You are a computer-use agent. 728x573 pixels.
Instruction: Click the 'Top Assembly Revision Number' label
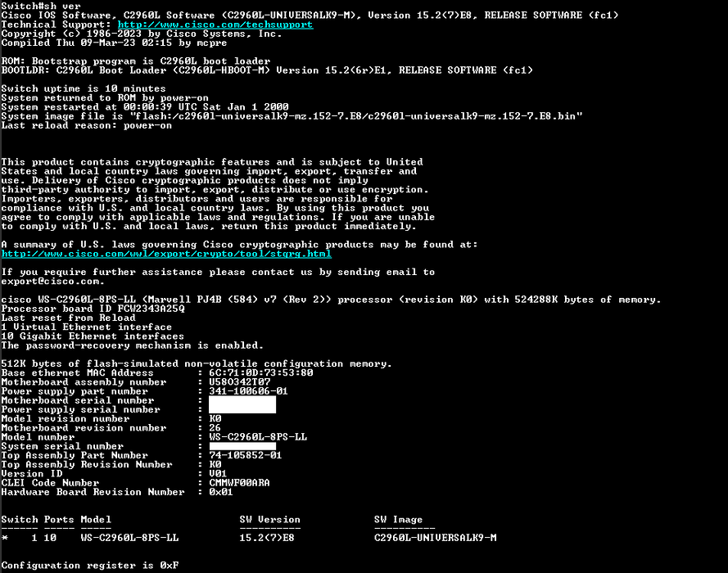pos(87,464)
